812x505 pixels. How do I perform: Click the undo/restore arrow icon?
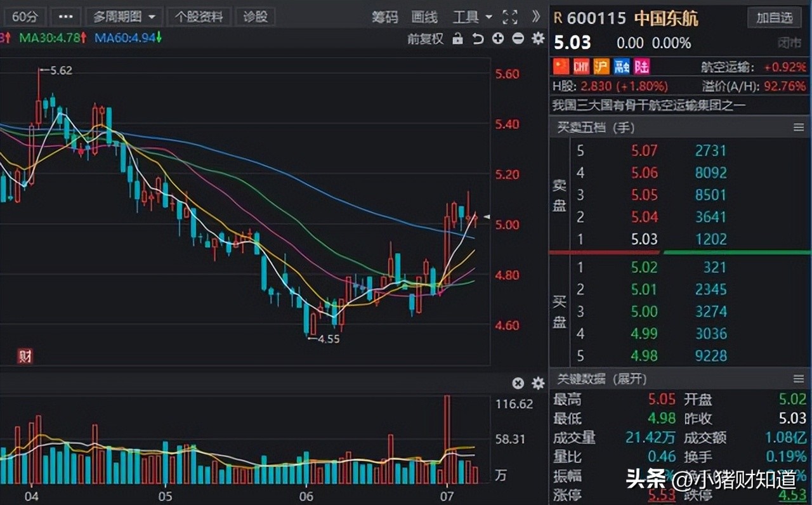point(478,39)
